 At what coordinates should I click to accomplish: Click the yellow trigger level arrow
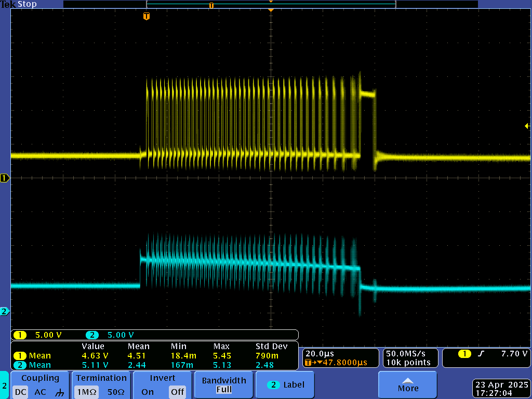click(527, 126)
